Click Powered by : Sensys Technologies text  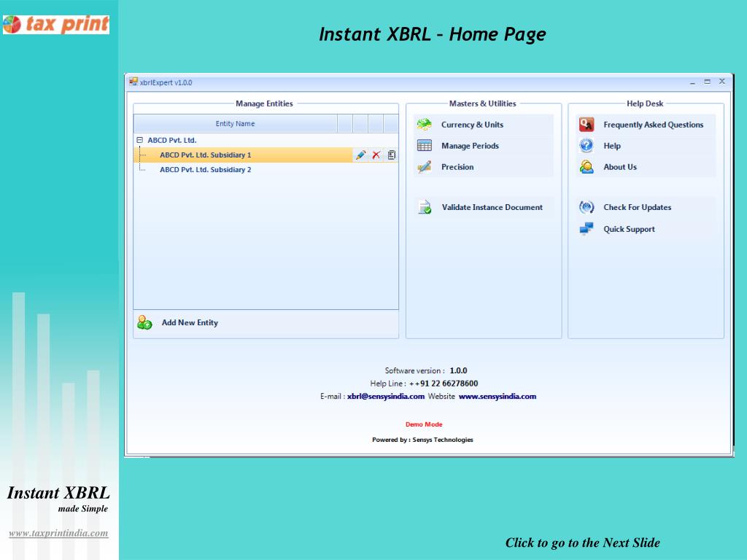[422, 440]
